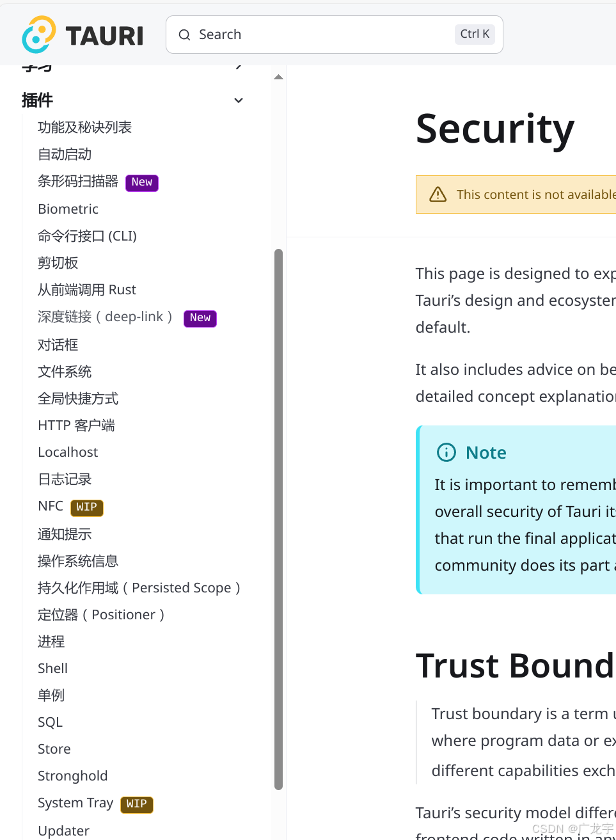The image size is (616, 840).
Task: Click the WIP badge next to NFC
Action: [x=86, y=507]
